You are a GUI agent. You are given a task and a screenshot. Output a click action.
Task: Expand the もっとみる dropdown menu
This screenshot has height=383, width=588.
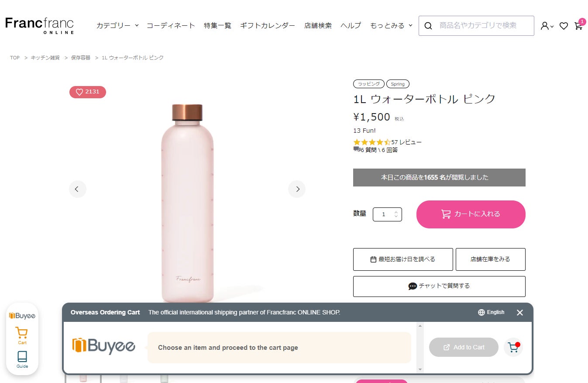pyautogui.click(x=391, y=26)
